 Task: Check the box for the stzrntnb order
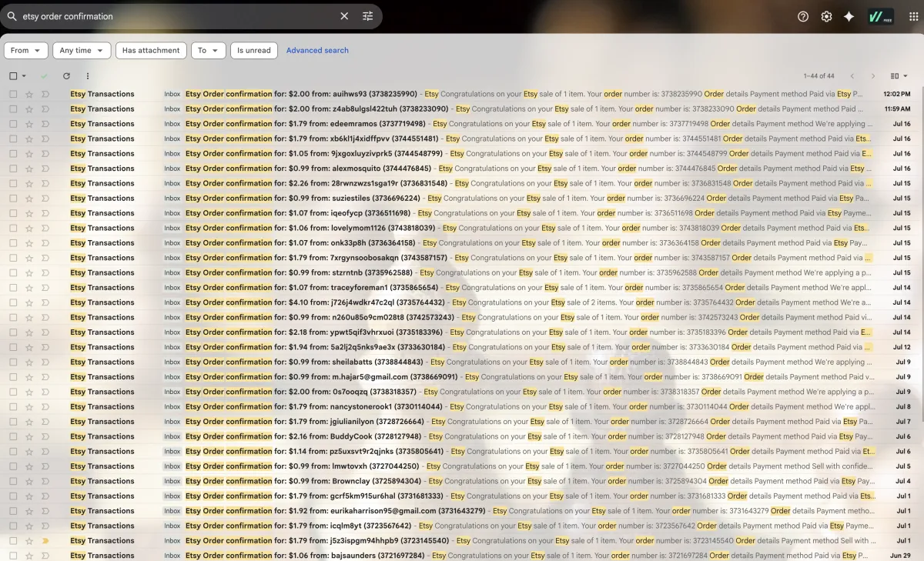13,272
